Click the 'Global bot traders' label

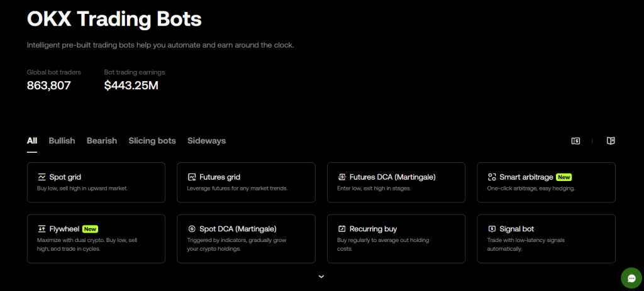coord(54,72)
